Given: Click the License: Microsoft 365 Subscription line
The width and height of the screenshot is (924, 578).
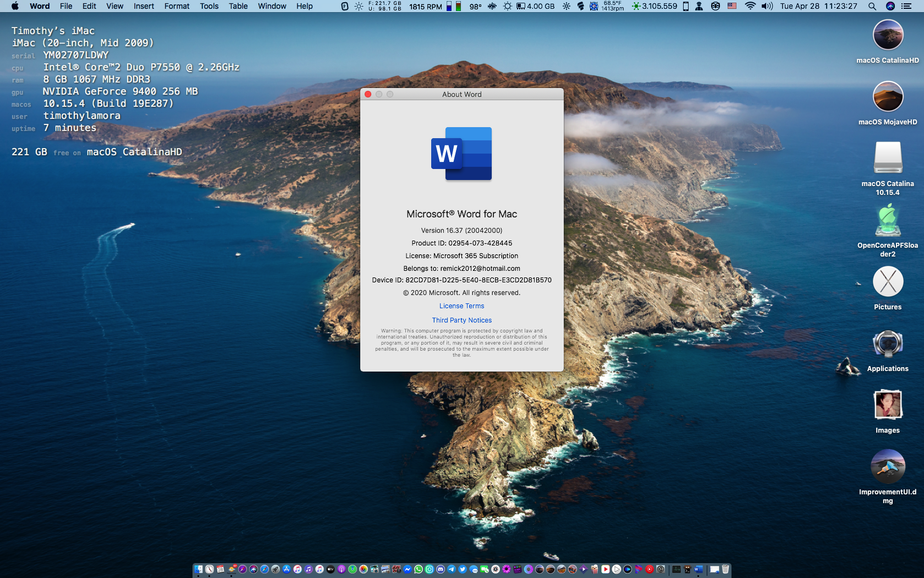Looking at the screenshot, I should (461, 256).
